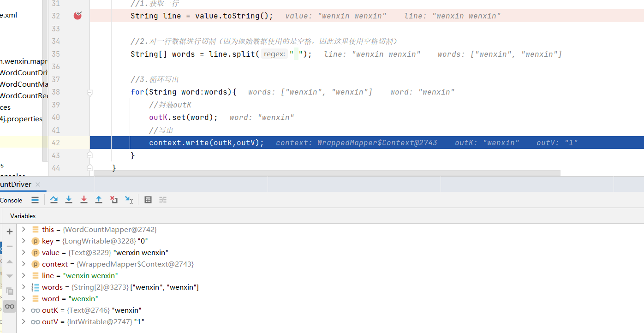Expand the value Text@3229 variable
This screenshot has width=644, height=333.
(x=24, y=252)
